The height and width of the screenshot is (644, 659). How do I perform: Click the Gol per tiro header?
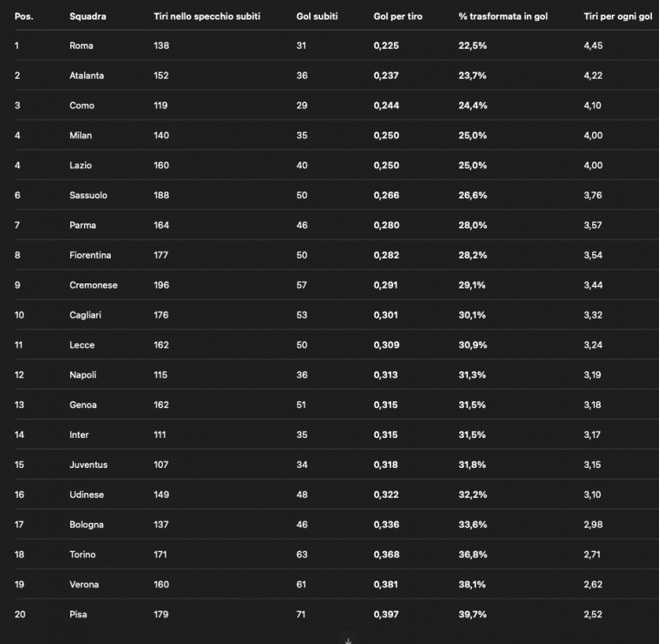398,16
